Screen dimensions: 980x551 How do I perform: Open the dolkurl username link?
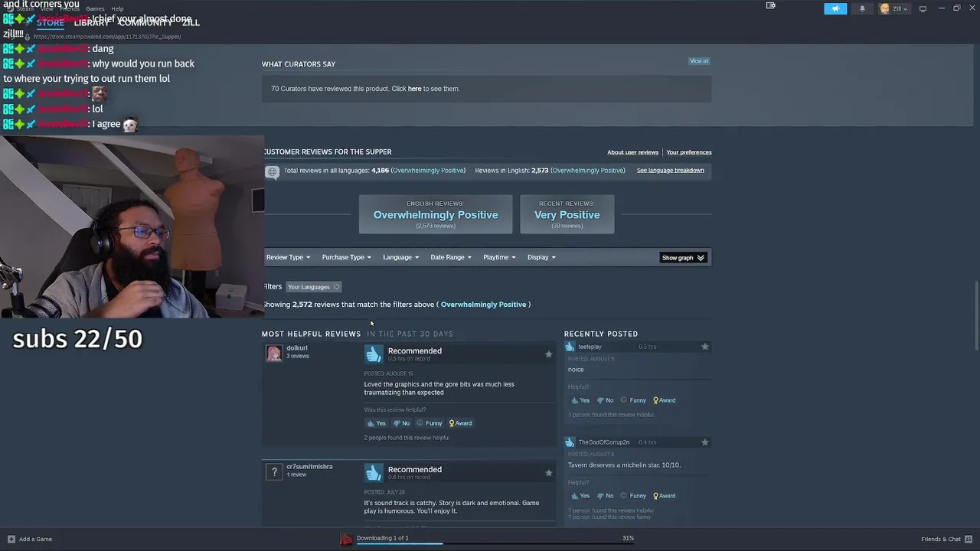(x=296, y=348)
